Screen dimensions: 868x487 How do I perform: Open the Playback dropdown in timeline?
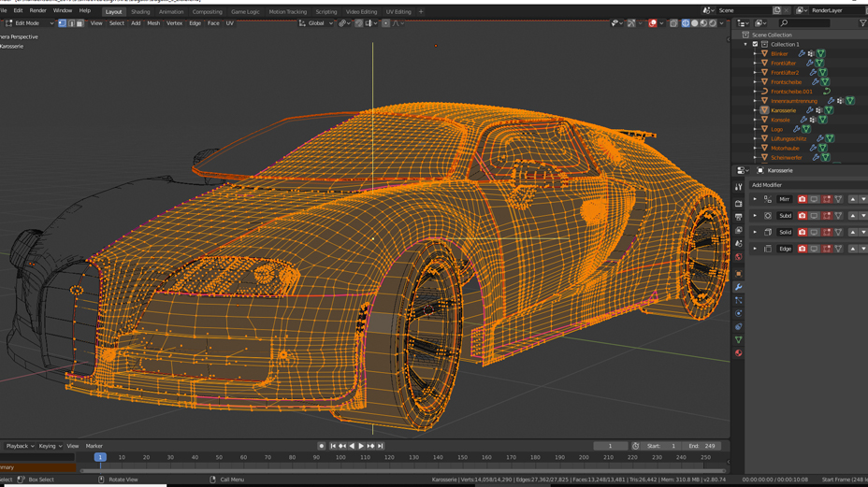[20, 446]
